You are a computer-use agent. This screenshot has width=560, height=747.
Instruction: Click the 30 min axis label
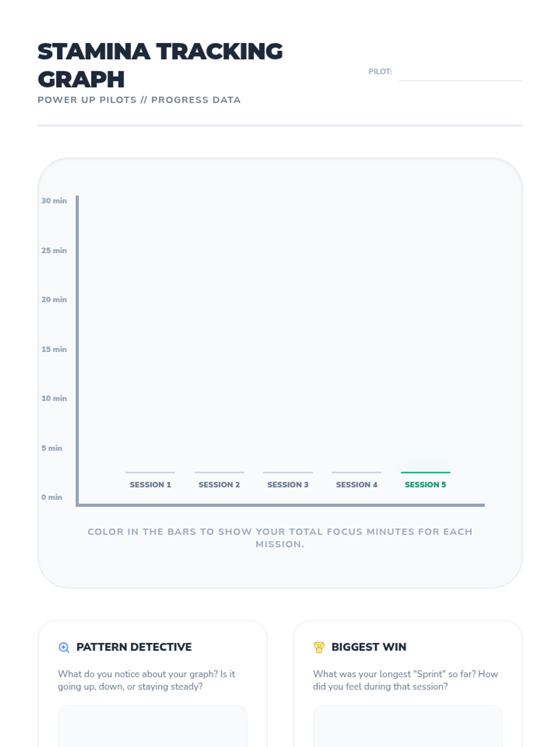tap(54, 201)
